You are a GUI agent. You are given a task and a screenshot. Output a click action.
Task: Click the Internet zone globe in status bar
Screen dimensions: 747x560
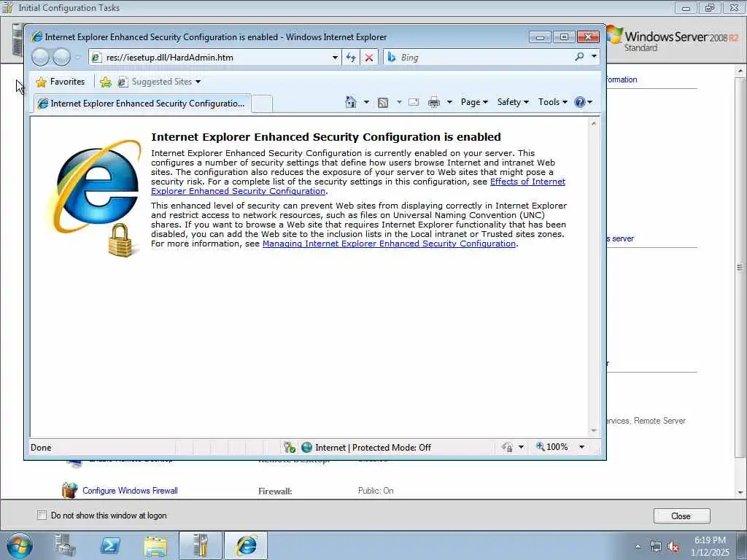click(307, 447)
